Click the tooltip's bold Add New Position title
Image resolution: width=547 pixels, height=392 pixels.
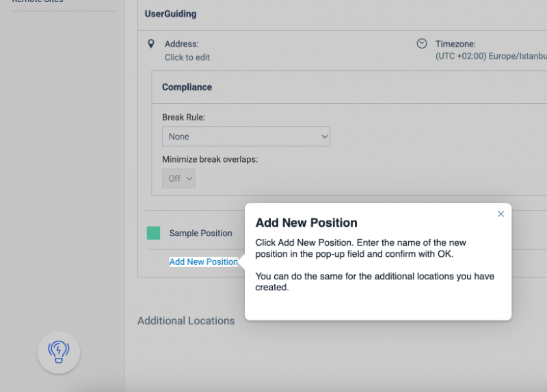point(306,223)
